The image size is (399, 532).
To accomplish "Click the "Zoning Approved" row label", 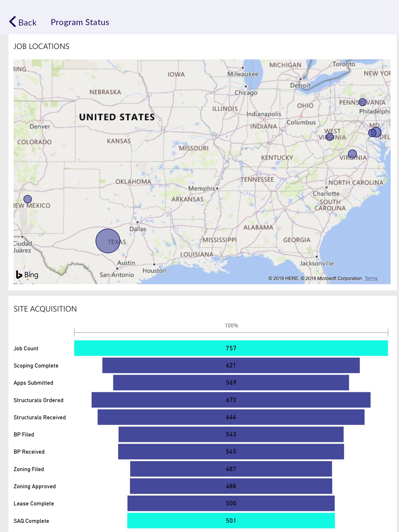I will click(x=35, y=486).
